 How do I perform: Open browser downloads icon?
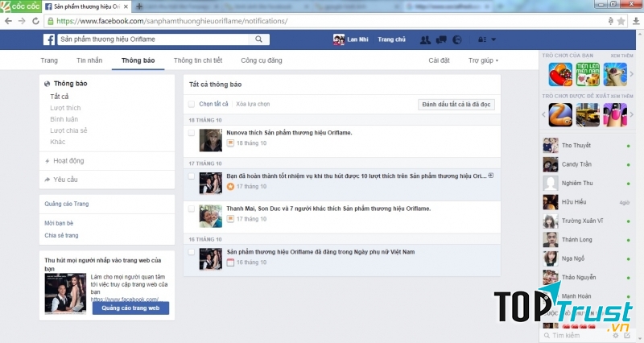tap(636, 21)
